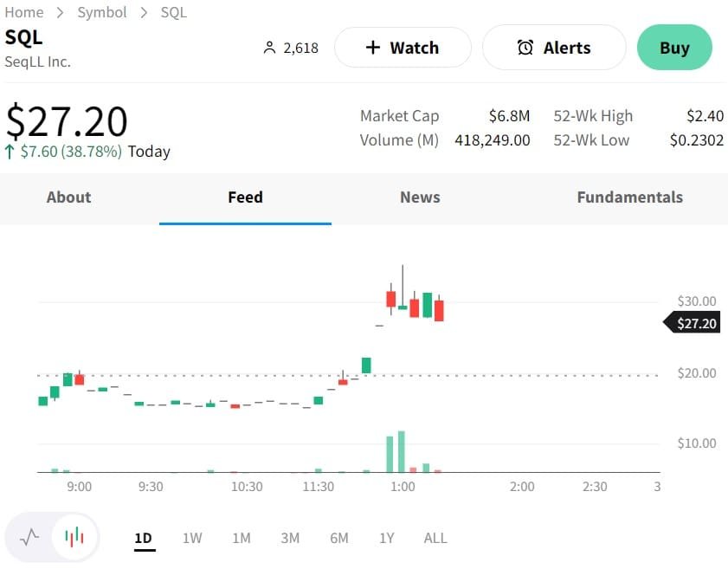Select the 1M time range

pyautogui.click(x=242, y=538)
